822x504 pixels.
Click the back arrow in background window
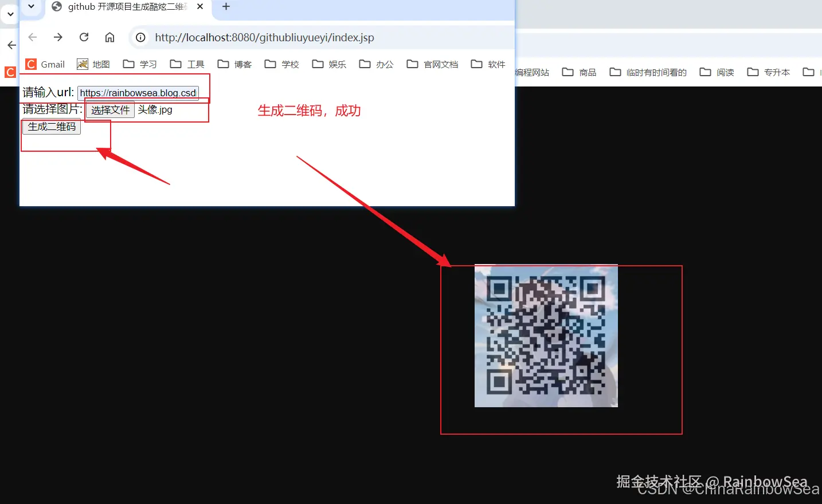pos(11,45)
